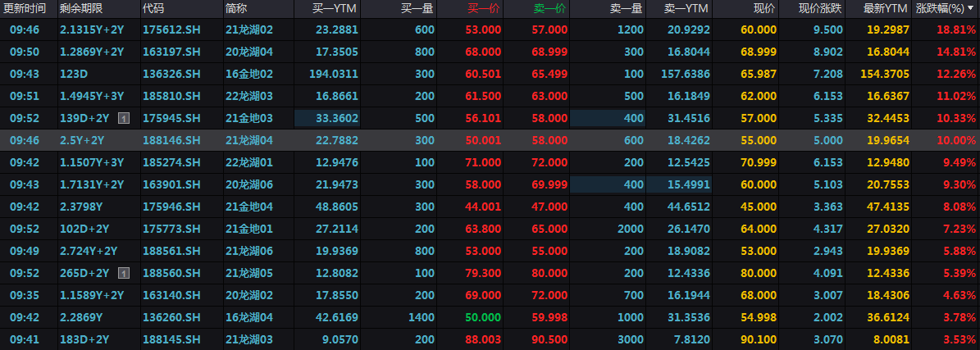This screenshot has width=980, height=350.
Task: Click 卖一YTM value 157.6386
Action: click(686, 74)
